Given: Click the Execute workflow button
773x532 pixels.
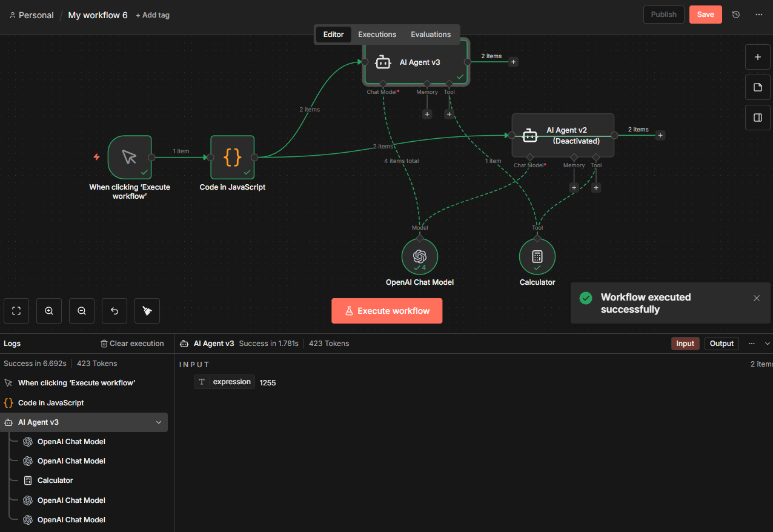Looking at the screenshot, I should [386, 311].
